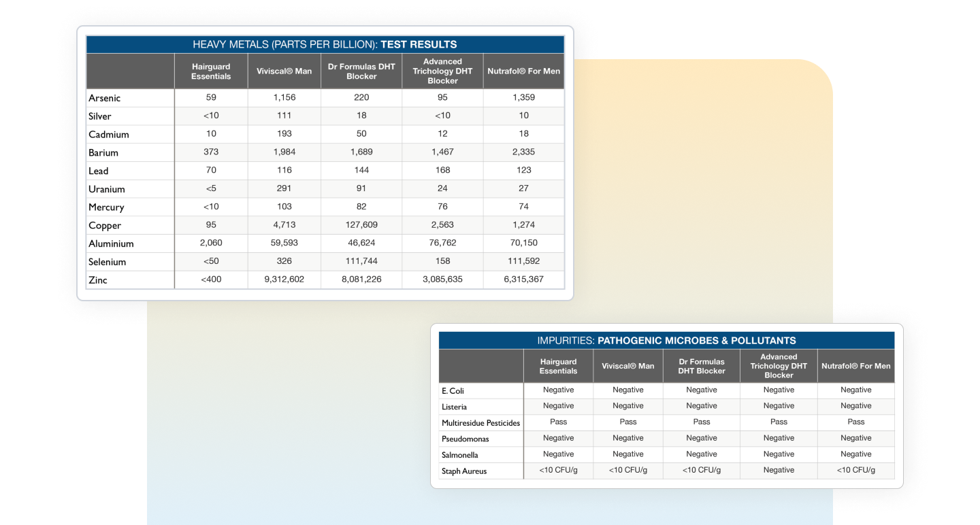Select Nutrafol For Men impurities header
Screen dimensions: 980x525
(x=856, y=366)
